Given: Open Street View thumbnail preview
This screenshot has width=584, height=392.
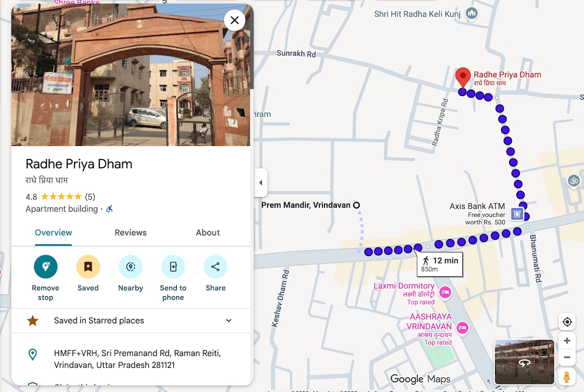Looking at the screenshot, I should tap(524, 362).
